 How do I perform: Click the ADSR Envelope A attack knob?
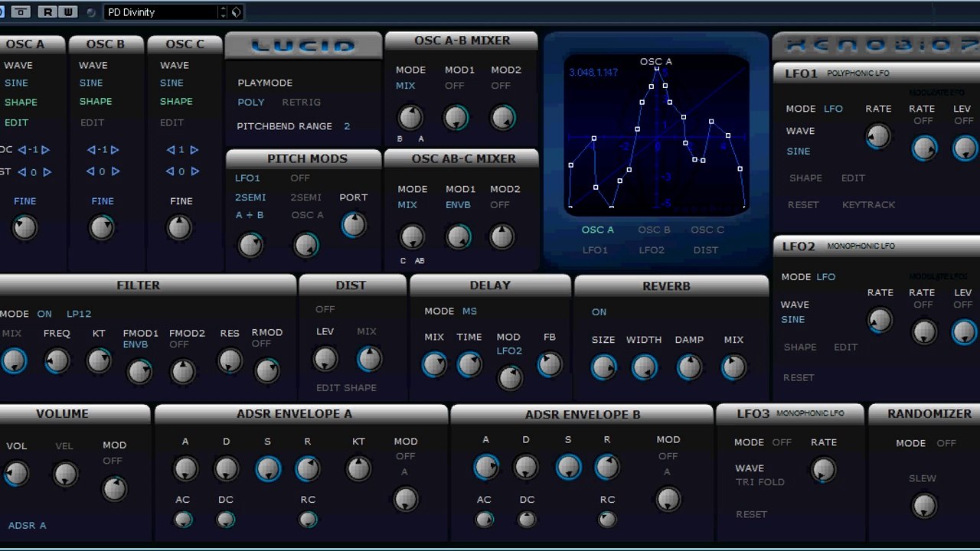(185, 469)
